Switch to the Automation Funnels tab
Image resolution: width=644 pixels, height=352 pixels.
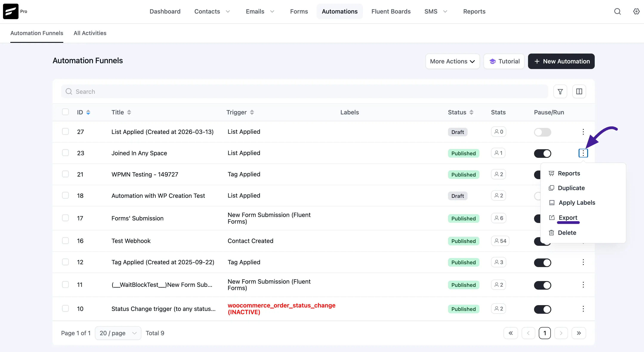[x=37, y=33]
